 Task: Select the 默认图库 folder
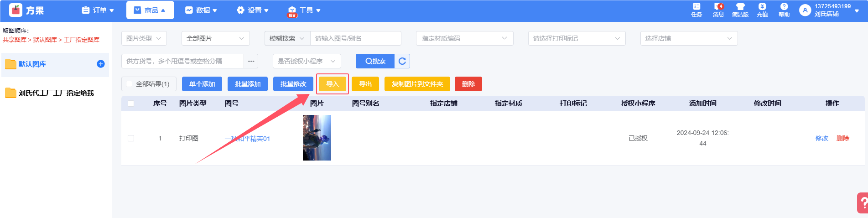tap(54, 64)
